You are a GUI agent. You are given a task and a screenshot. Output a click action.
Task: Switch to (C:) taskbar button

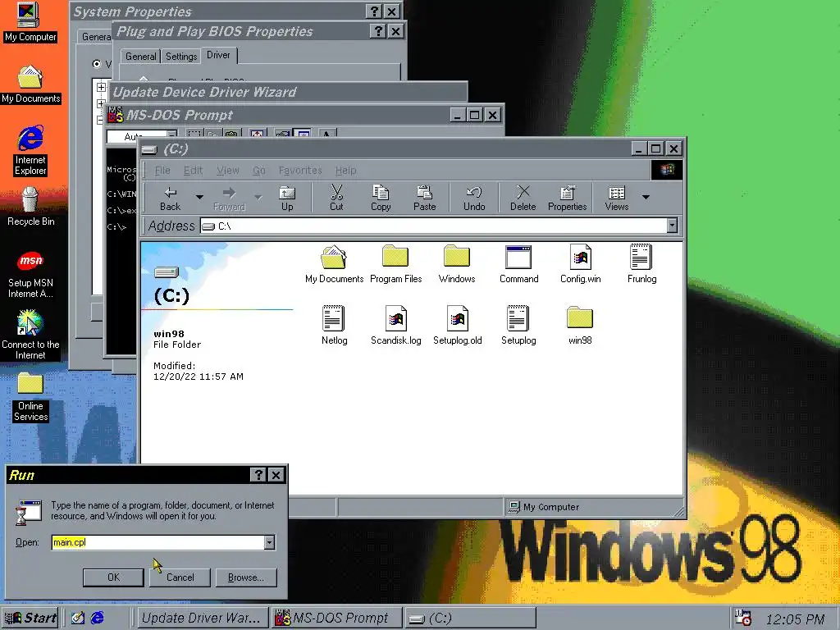click(x=470, y=618)
